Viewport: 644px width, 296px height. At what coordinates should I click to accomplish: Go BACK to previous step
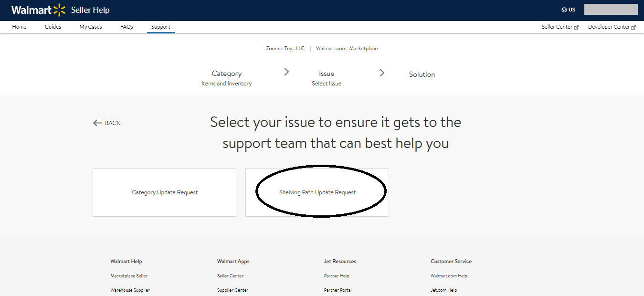(x=106, y=123)
